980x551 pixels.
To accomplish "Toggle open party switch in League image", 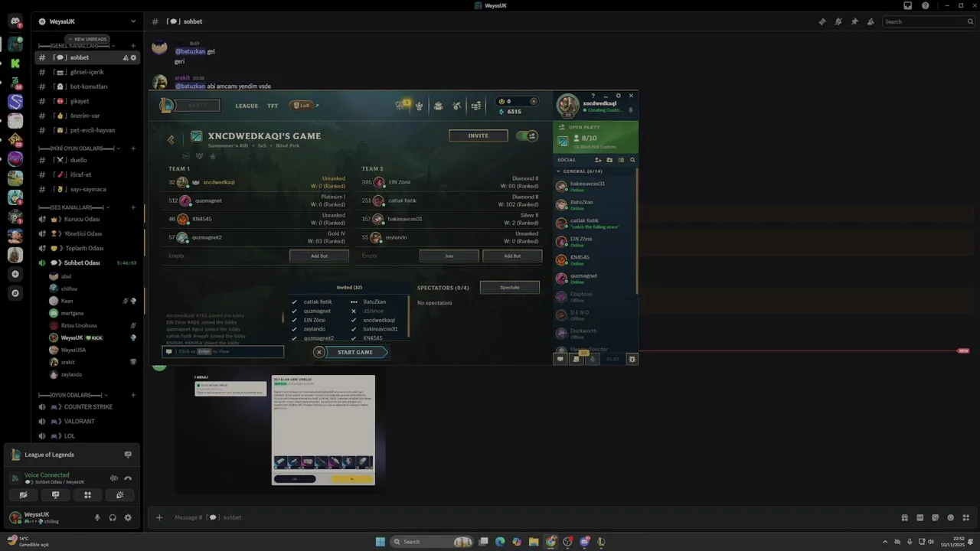I will (527, 135).
